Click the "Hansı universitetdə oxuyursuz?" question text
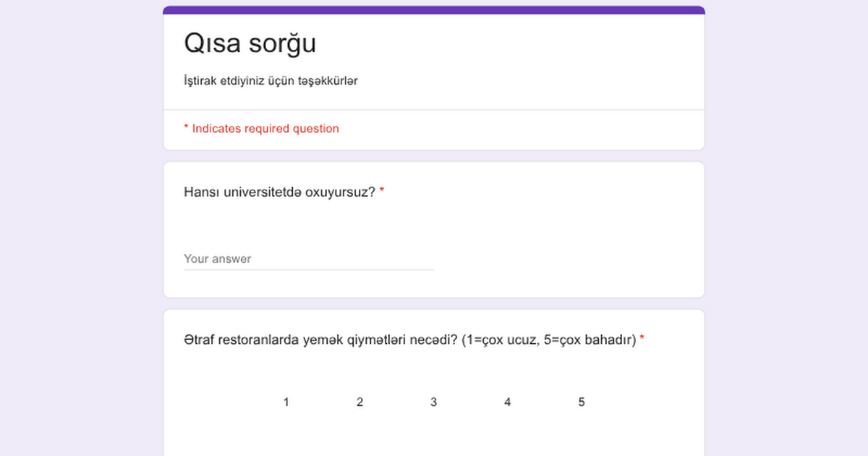 tap(279, 193)
